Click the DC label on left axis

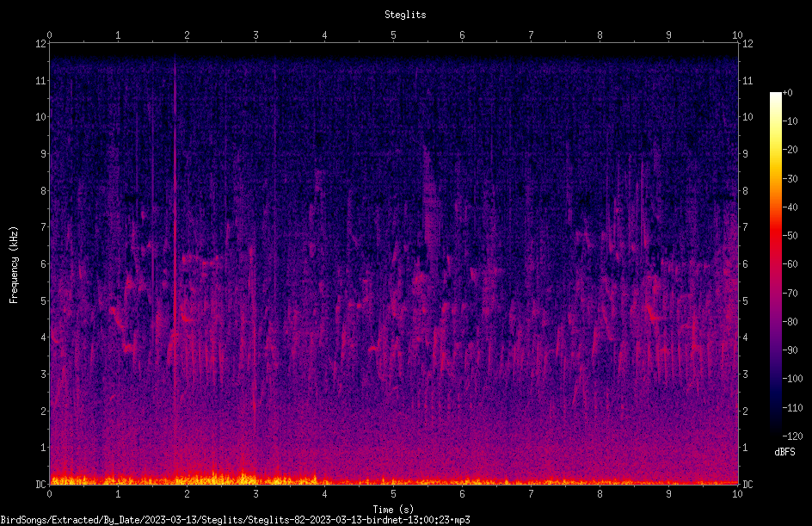click(x=40, y=485)
